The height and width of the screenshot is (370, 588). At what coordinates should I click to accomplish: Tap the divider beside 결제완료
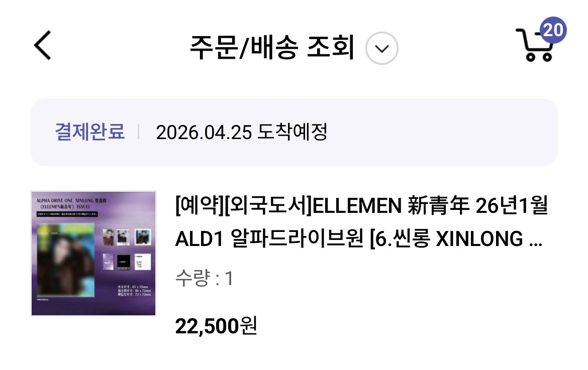(138, 132)
